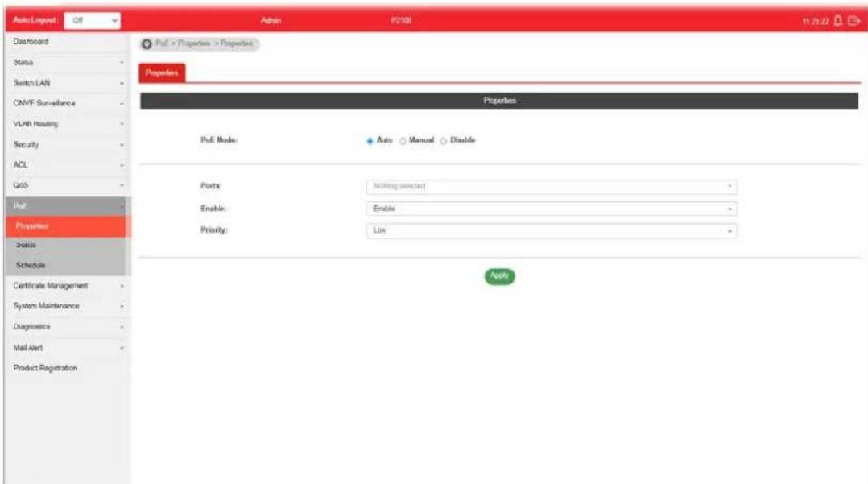Open the Ports selection dropdown
868x484 pixels.
click(552, 187)
